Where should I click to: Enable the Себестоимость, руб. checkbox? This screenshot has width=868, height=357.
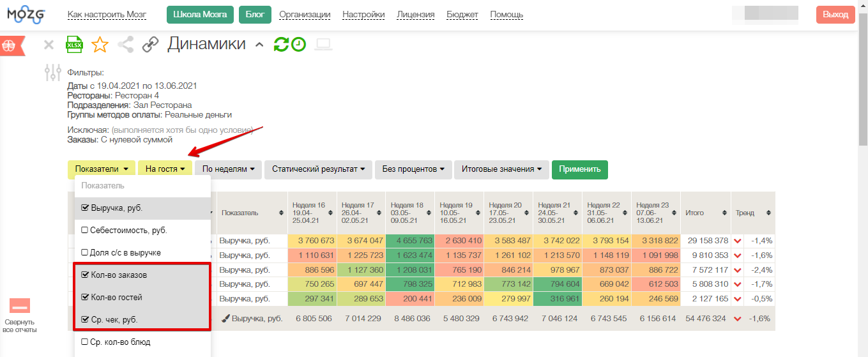click(x=85, y=231)
